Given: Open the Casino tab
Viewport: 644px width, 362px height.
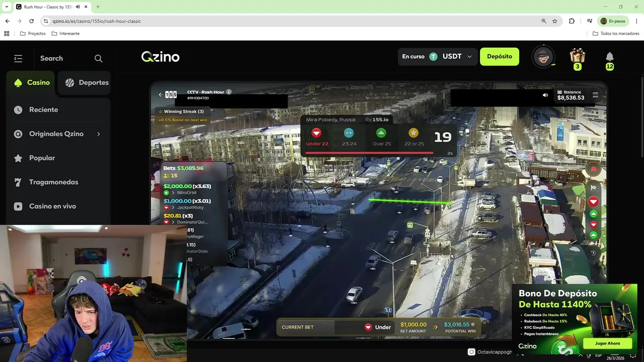Looking at the screenshot, I should coord(31,82).
